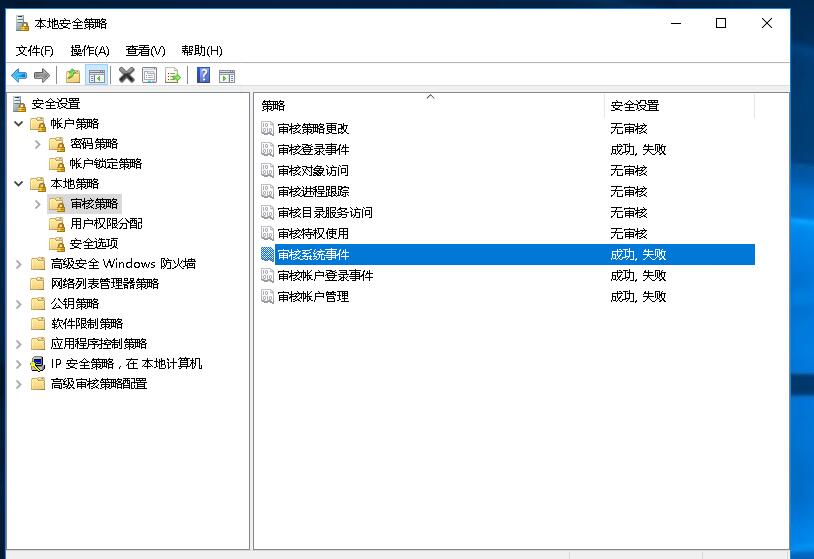Select 网络列表管理器策略 in the tree
This screenshot has height=559, width=814.
(105, 284)
